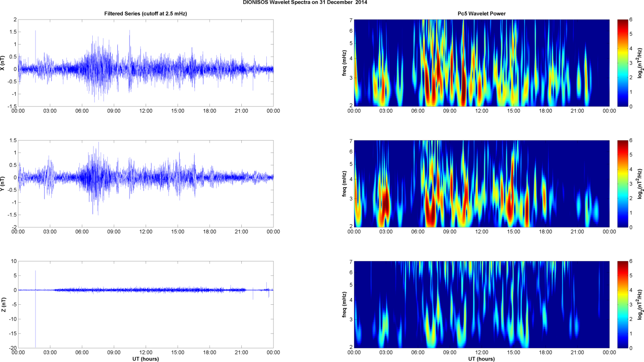Click the 06:00 tick under the Z series plot
The image size is (644, 362).
click(82, 353)
